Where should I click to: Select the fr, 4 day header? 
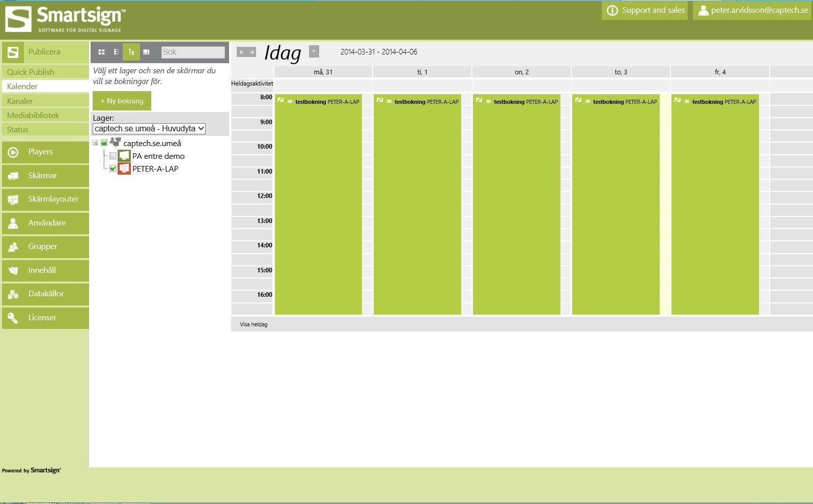(x=720, y=72)
